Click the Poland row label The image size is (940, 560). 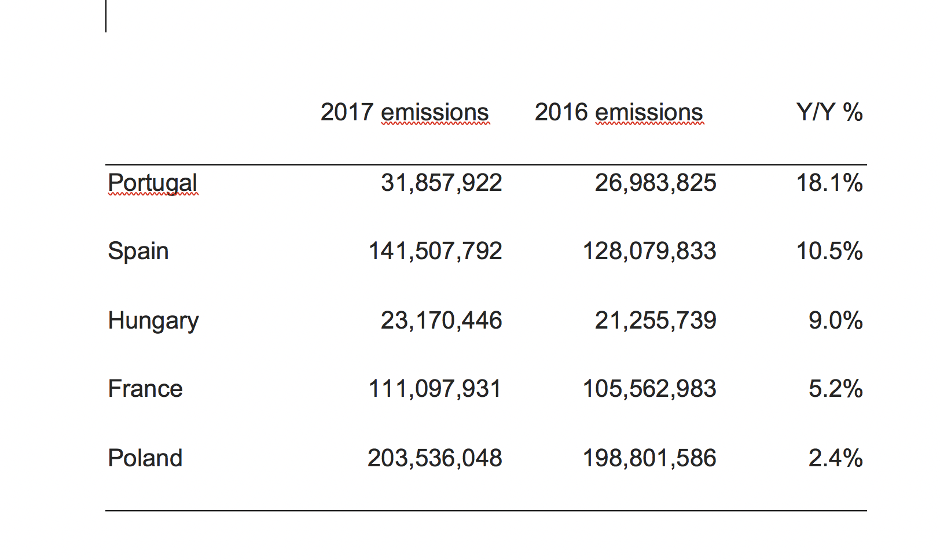[145, 458]
